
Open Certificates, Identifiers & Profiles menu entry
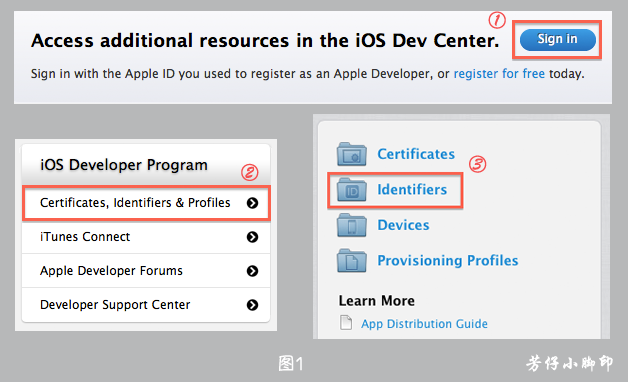(x=146, y=203)
